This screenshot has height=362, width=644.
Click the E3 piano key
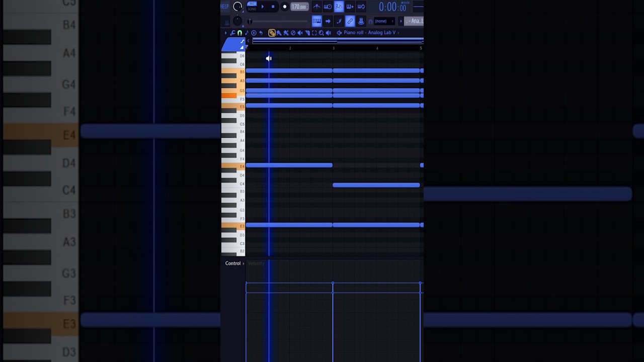(x=233, y=226)
